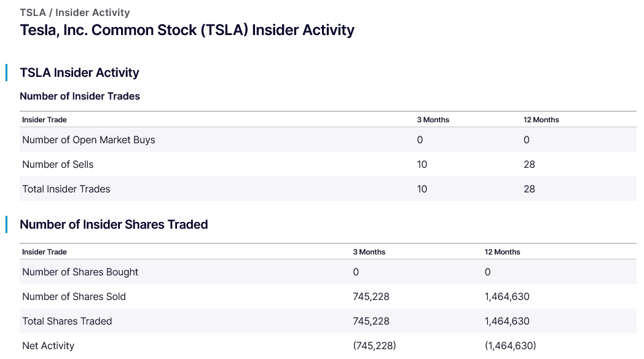Click the 3-month value for Shares Bought
644x359 pixels.
coord(356,272)
